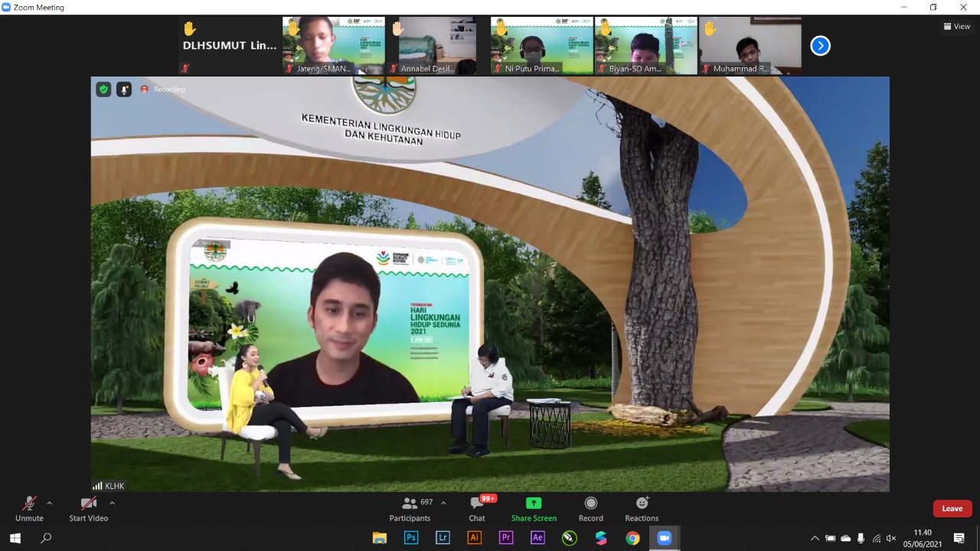Open Google Chrome from the taskbar
Image resolution: width=980 pixels, height=551 pixels.
point(632,538)
